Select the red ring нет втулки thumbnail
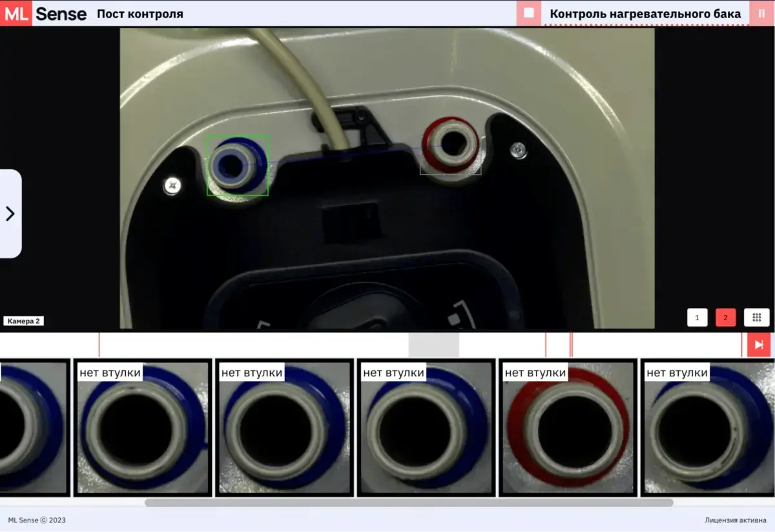775x532 pixels. (567, 427)
